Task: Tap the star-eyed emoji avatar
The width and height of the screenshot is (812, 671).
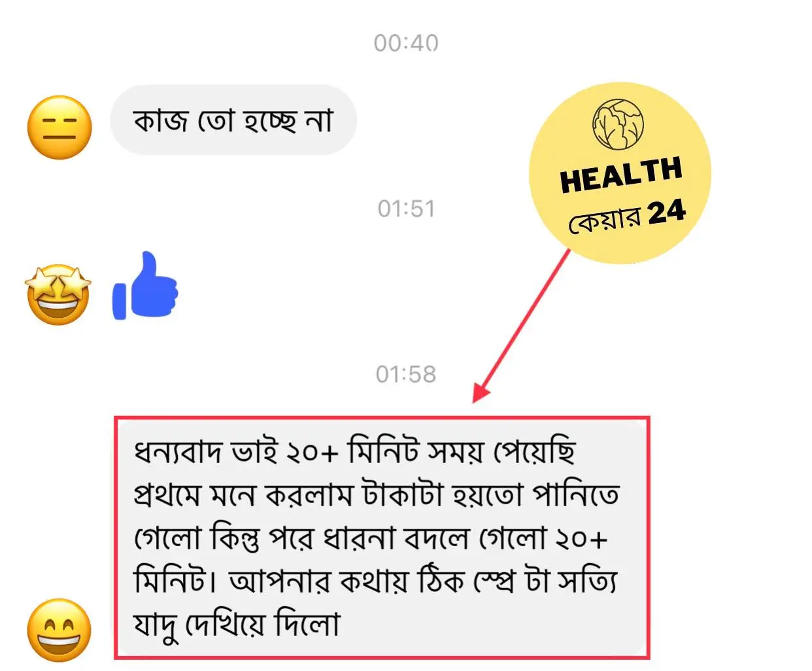Action: point(58,294)
